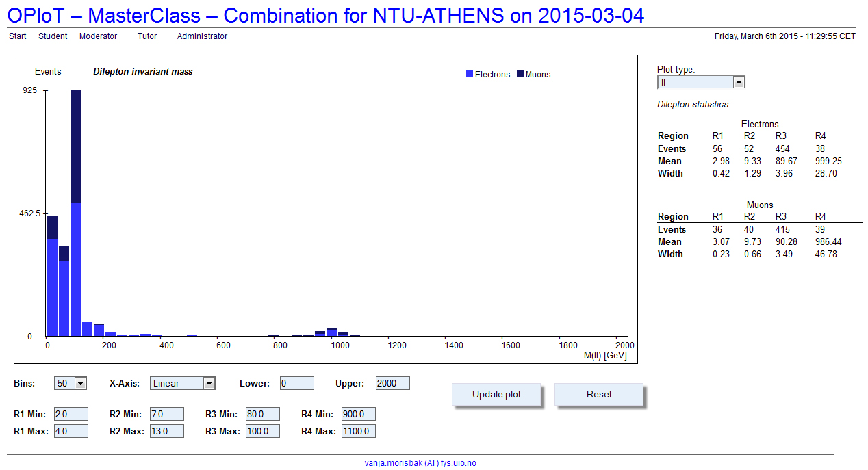Open the Tutor menu item
868x470 pixels.
tap(147, 36)
